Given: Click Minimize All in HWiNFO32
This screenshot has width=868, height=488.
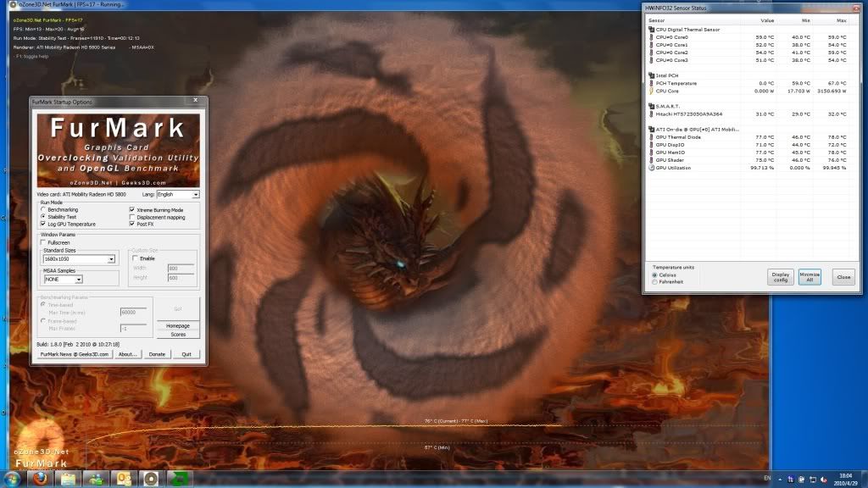Looking at the screenshot, I should coord(810,277).
